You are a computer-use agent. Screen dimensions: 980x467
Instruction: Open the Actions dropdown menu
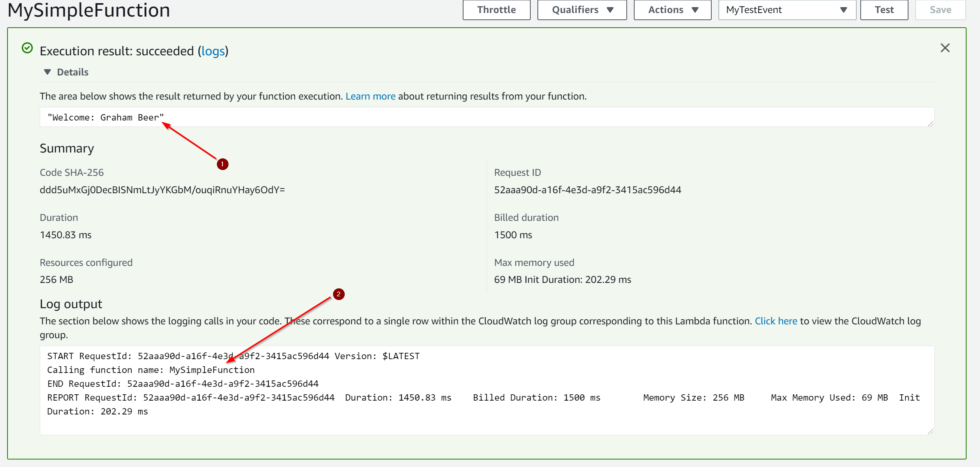click(673, 10)
